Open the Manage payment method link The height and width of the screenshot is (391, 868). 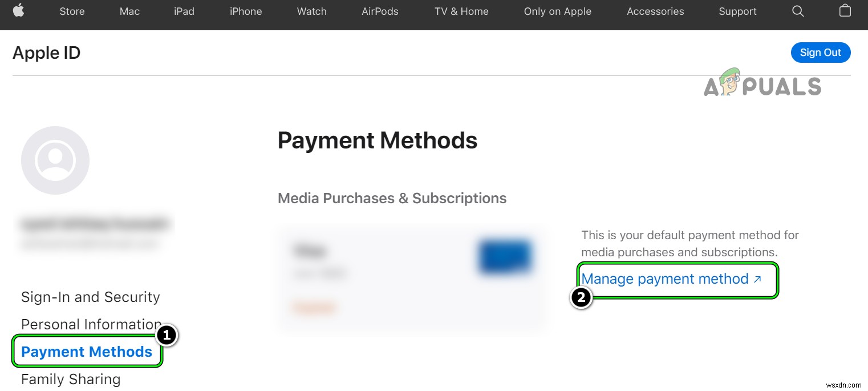click(664, 279)
